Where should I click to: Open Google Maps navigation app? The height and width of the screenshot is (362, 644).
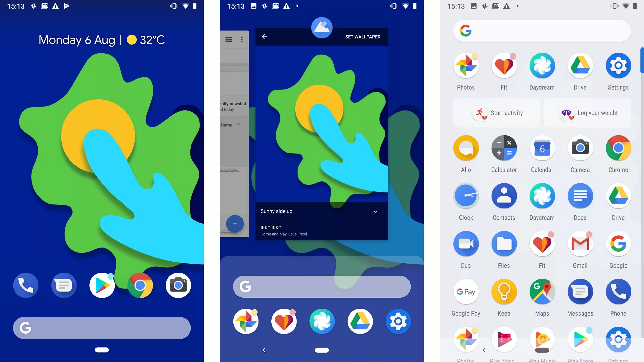click(542, 292)
